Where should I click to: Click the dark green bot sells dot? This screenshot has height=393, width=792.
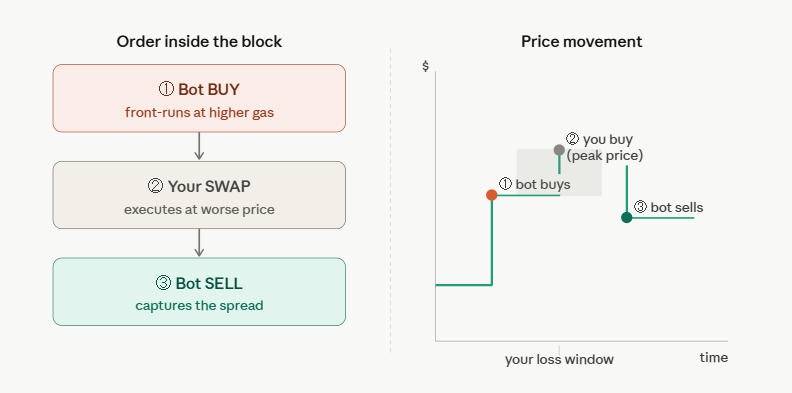click(627, 217)
